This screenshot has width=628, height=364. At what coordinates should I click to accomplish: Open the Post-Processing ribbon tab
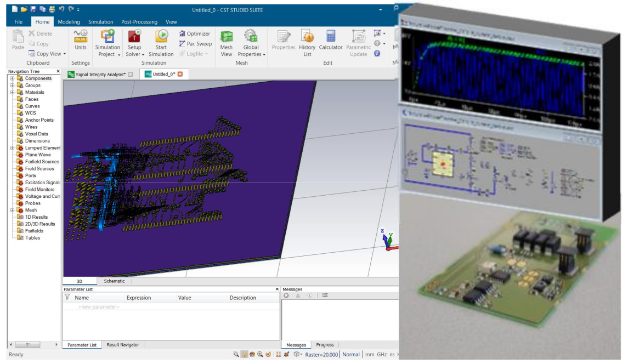[x=139, y=21]
